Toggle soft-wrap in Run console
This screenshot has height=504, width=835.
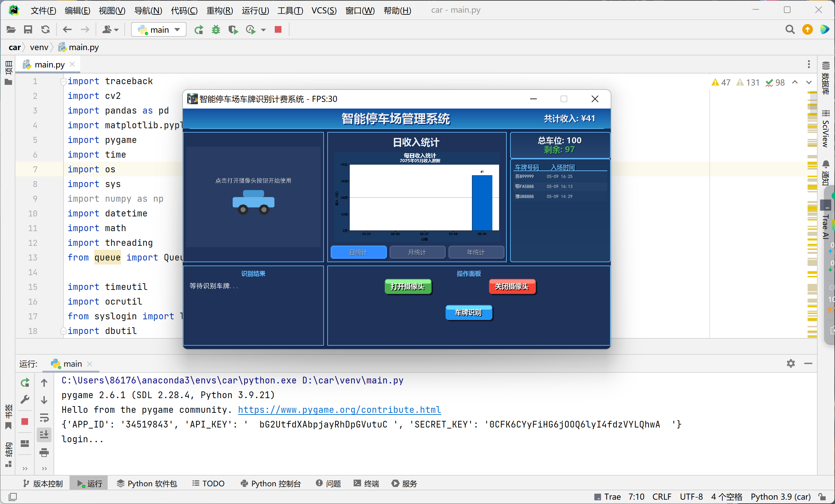pos(44,417)
